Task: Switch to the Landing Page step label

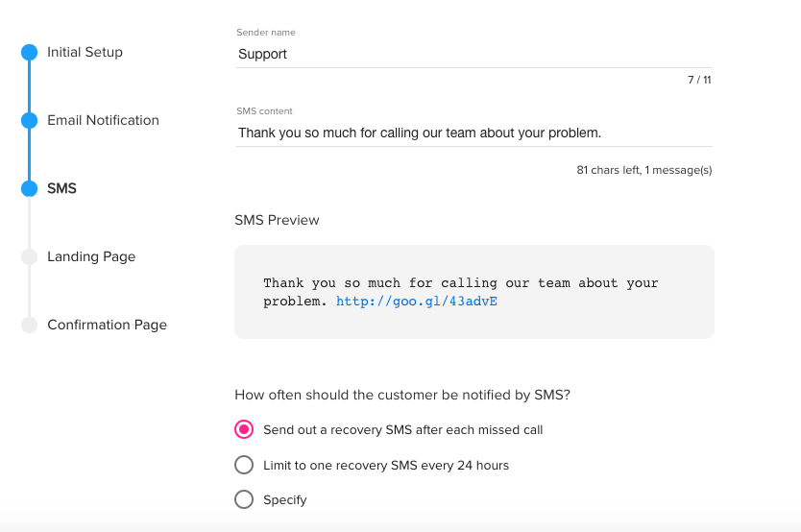Action: (x=91, y=256)
